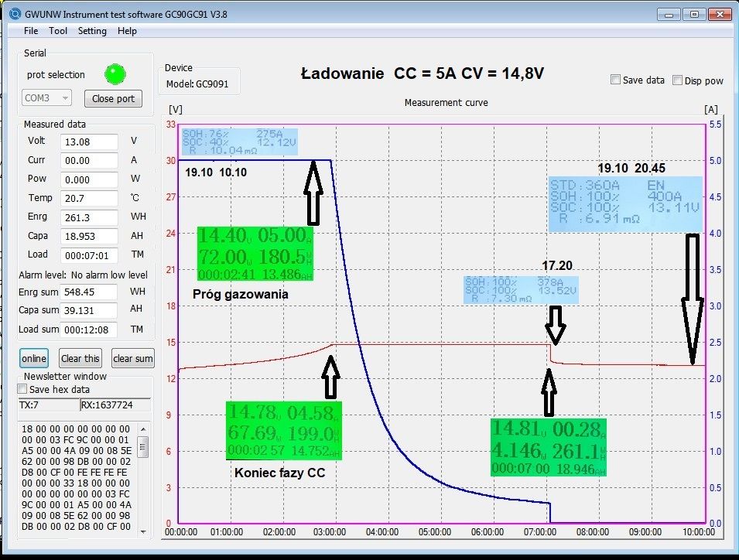The height and width of the screenshot is (560, 739).
Task: Open the File menu
Action: pos(31,31)
